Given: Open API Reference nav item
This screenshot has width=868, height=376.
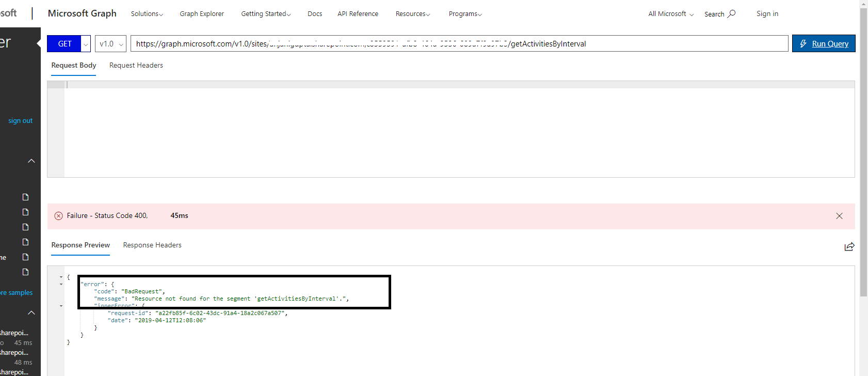Looking at the screenshot, I should [358, 14].
